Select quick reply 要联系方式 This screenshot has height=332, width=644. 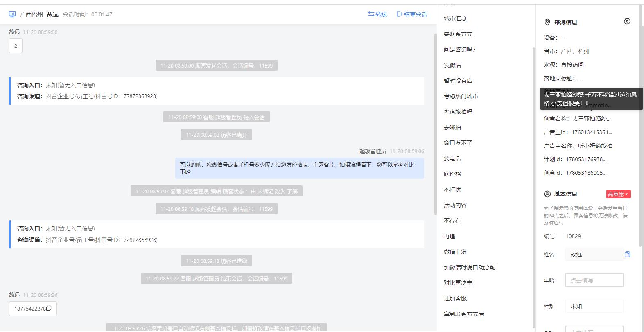(x=458, y=34)
